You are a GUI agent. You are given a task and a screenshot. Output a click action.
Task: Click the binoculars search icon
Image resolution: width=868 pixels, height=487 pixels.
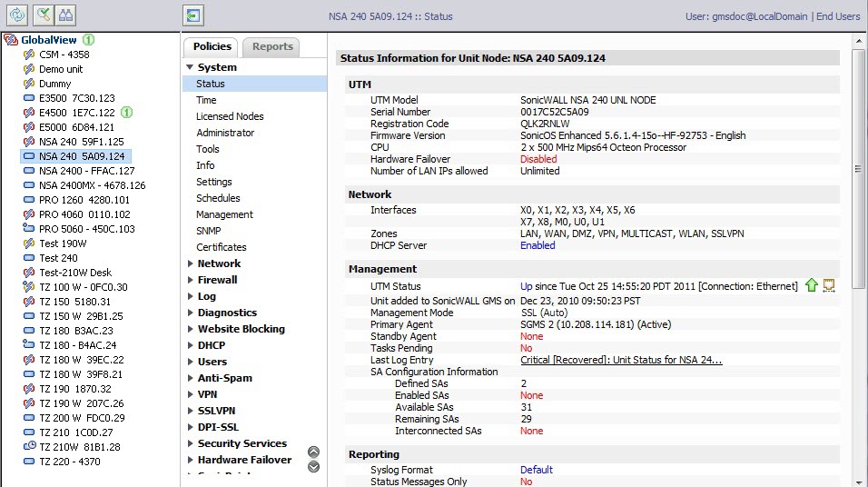point(66,15)
